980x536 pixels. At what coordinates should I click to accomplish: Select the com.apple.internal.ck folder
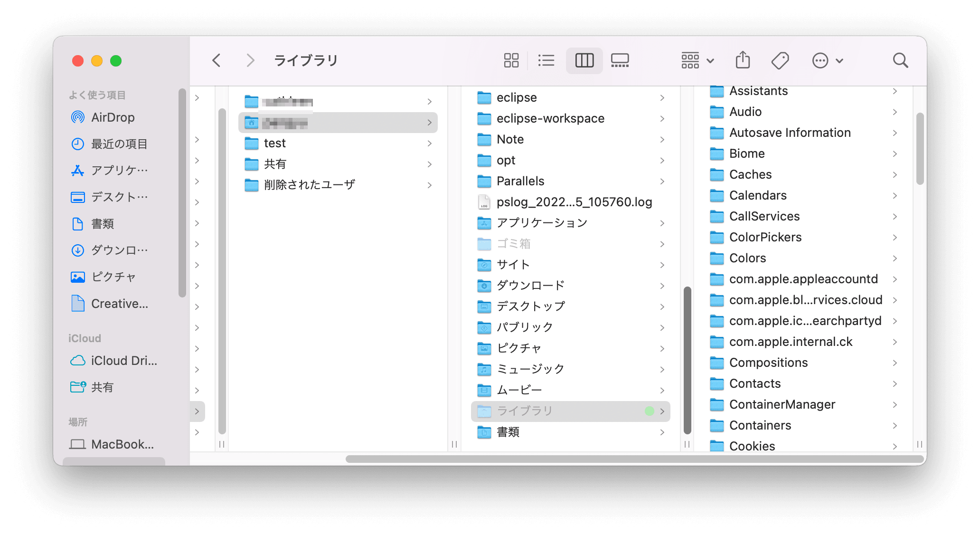pos(803,342)
